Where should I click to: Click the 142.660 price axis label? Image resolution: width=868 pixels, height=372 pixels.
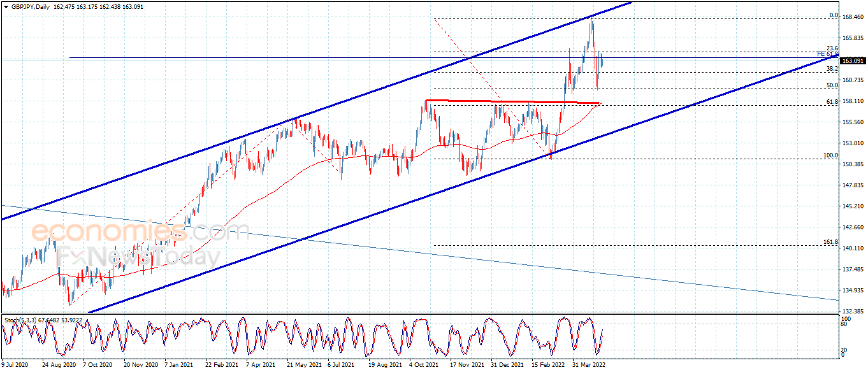click(853, 227)
